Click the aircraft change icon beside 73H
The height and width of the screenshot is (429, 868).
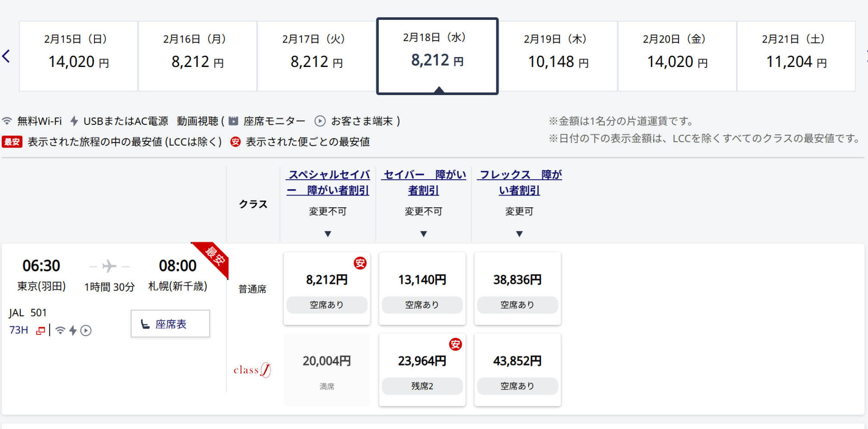pyautogui.click(x=41, y=331)
